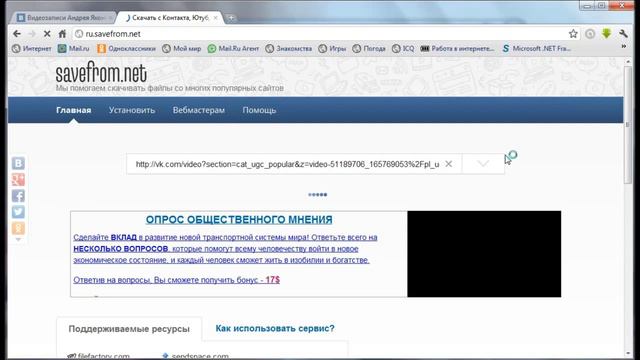The height and width of the screenshot is (360, 640).
Task: Select the Поддерживаемые ресурсы tab
Action: 129,329
